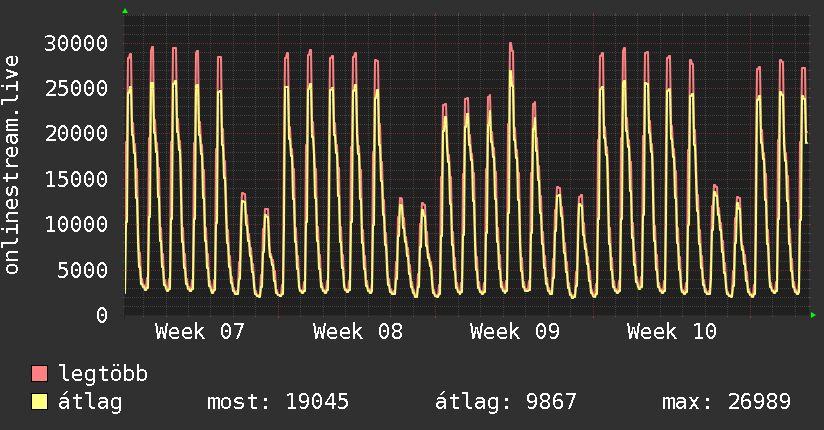Click the 'max: 26989' statistic
This screenshot has height=430, width=824.
(726, 402)
